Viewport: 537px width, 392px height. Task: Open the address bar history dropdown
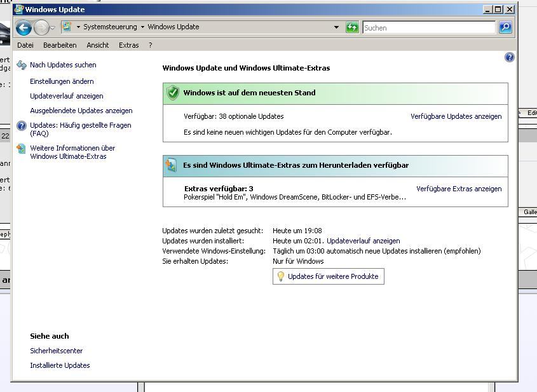point(336,27)
